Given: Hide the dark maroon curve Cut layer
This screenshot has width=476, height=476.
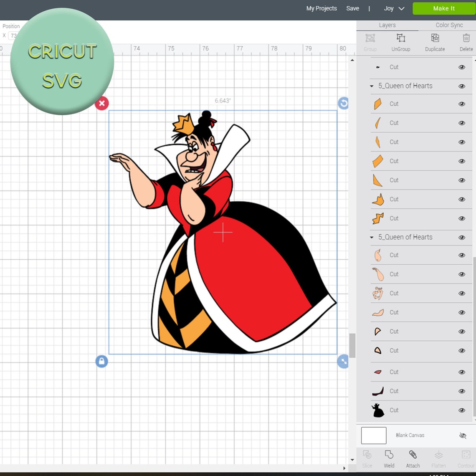Looking at the screenshot, I should pyautogui.click(x=462, y=391).
